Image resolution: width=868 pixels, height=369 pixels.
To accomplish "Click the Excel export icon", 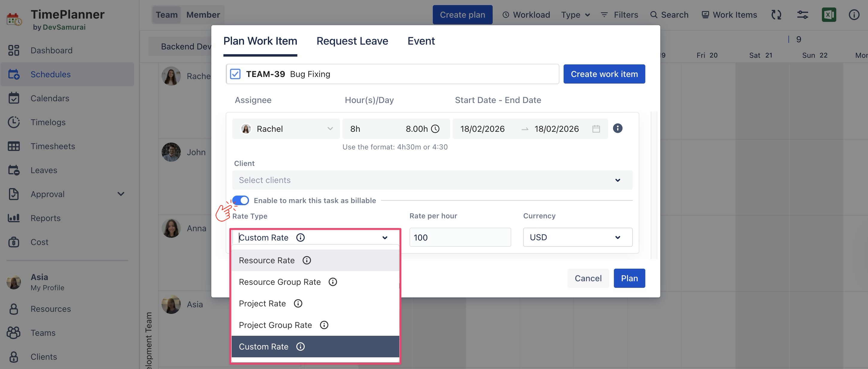I will point(828,14).
